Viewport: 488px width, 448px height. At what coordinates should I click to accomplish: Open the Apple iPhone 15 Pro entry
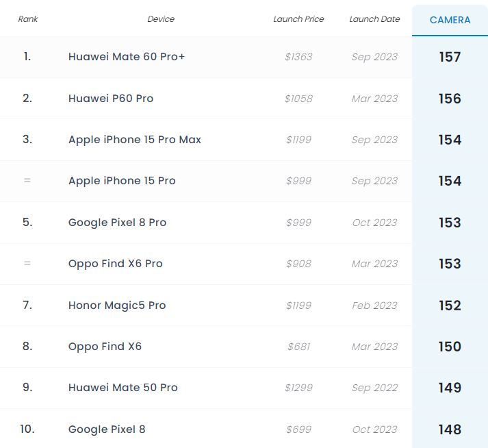click(122, 181)
